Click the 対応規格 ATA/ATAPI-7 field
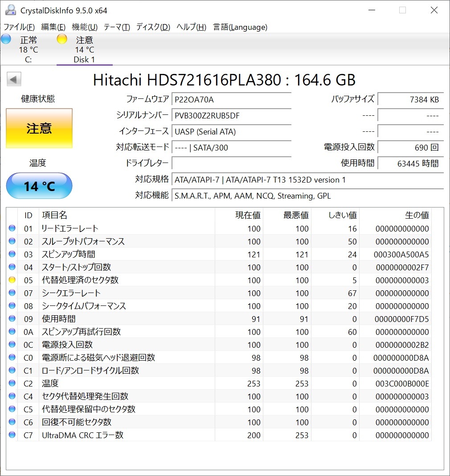The height and width of the screenshot is (476, 450). (307, 180)
